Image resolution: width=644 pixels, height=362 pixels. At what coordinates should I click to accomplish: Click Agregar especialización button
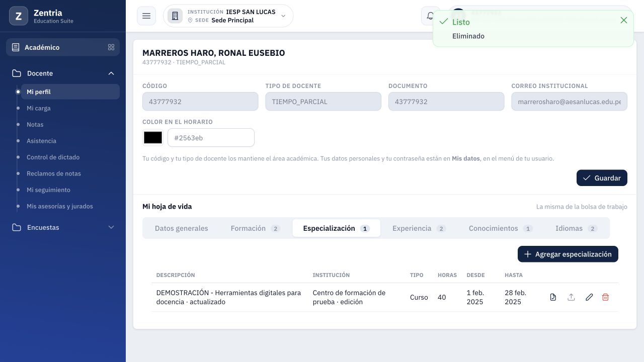coord(568,254)
